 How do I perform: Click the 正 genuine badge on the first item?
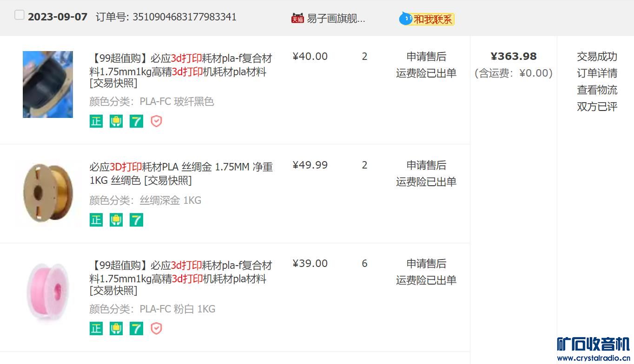tap(96, 121)
